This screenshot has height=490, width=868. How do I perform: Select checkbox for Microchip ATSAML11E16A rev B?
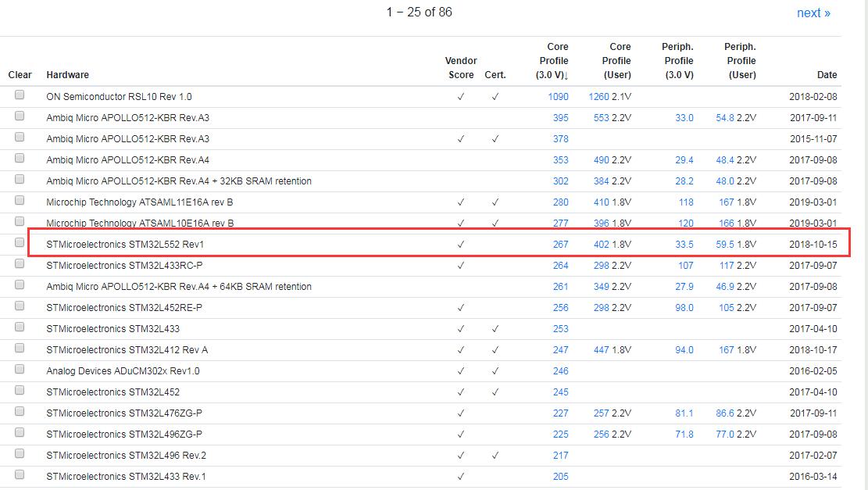click(20, 200)
